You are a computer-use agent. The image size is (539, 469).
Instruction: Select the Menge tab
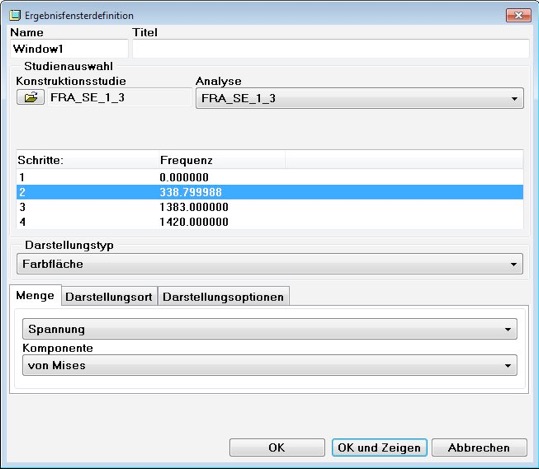35,295
